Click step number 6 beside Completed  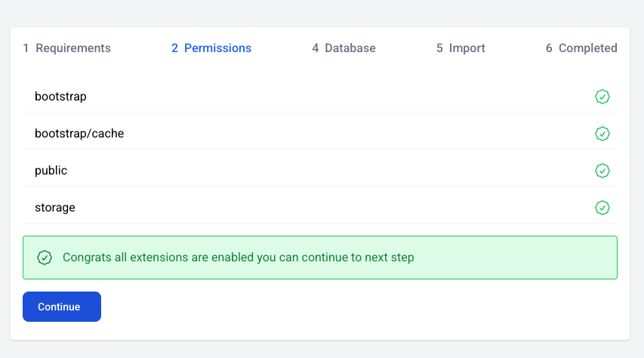pos(549,48)
